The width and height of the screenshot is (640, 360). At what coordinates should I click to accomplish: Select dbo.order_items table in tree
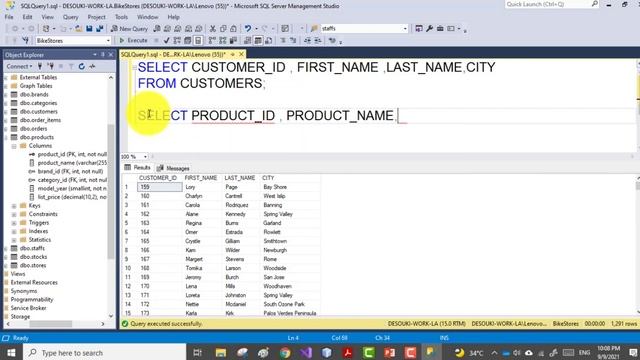pos(40,120)
